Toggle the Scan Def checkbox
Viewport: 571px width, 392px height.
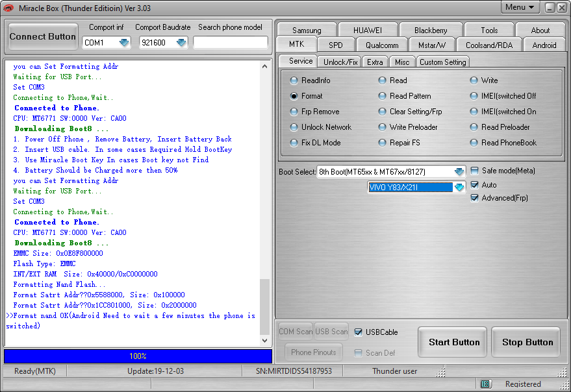tap(359, 352)
